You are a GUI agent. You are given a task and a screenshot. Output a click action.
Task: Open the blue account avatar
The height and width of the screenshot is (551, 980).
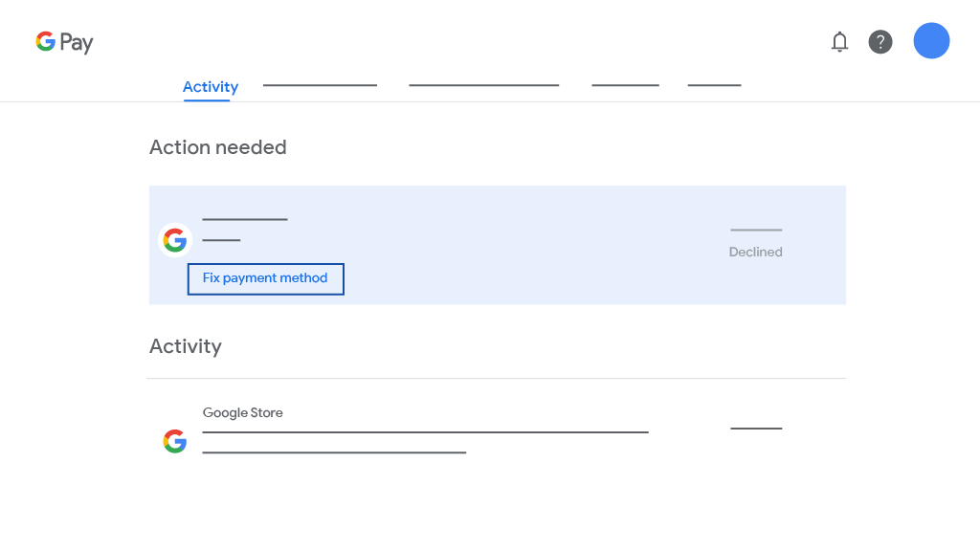(x=931, y=41)
